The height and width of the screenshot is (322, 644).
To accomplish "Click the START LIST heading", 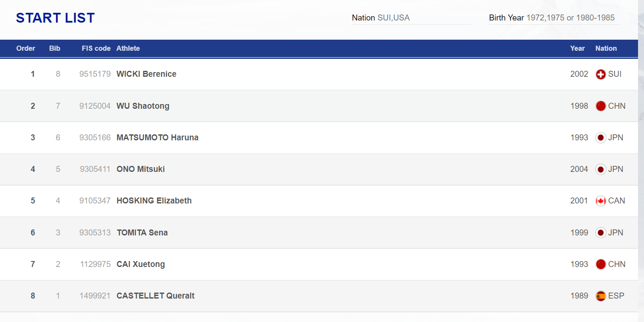I will tap(55, 18).
